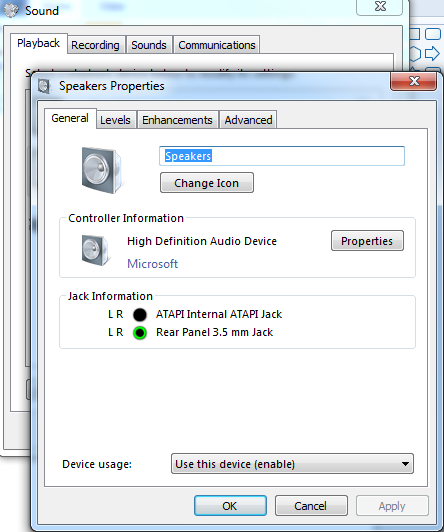Click the rounded rectangle shape in background window
This screenshot has height=532, width=444.
pyautogui.click(x=433, y=34)
